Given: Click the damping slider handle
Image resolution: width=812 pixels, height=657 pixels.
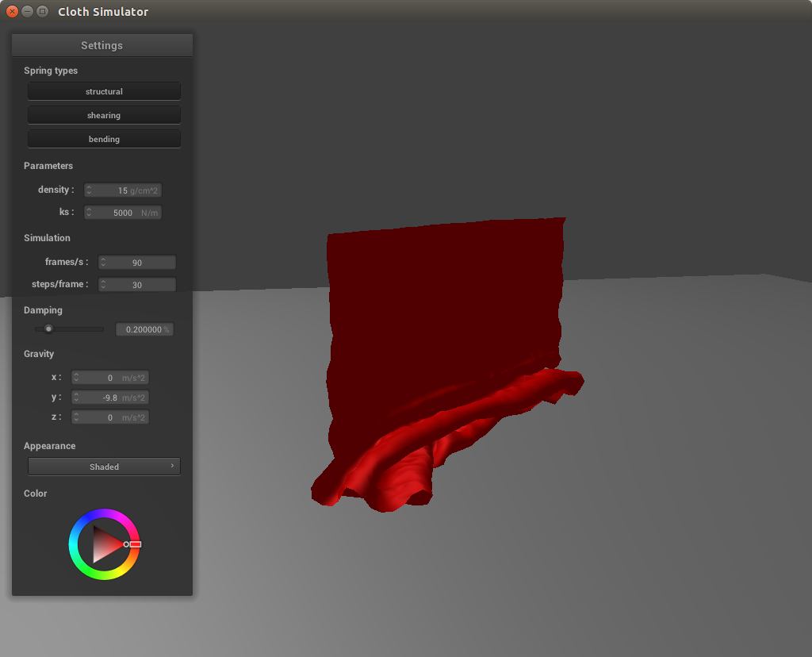Looking at the screenshot, I should pyautogui.click(x=48, y=328).
